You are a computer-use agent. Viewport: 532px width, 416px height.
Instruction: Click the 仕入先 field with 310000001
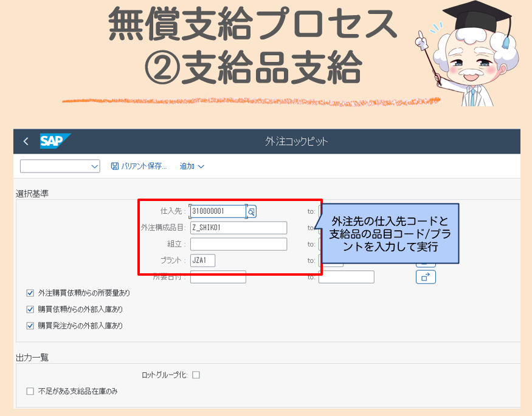218,211
